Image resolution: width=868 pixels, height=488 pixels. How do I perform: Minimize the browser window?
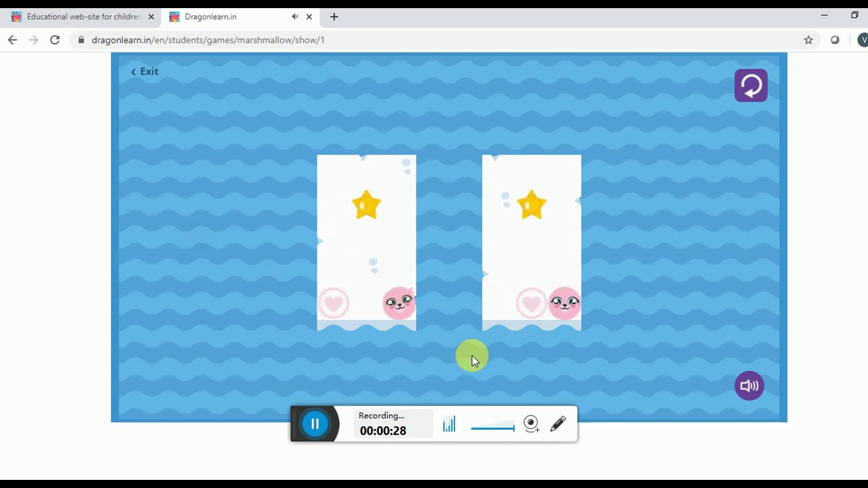click(x=825, y=15)
